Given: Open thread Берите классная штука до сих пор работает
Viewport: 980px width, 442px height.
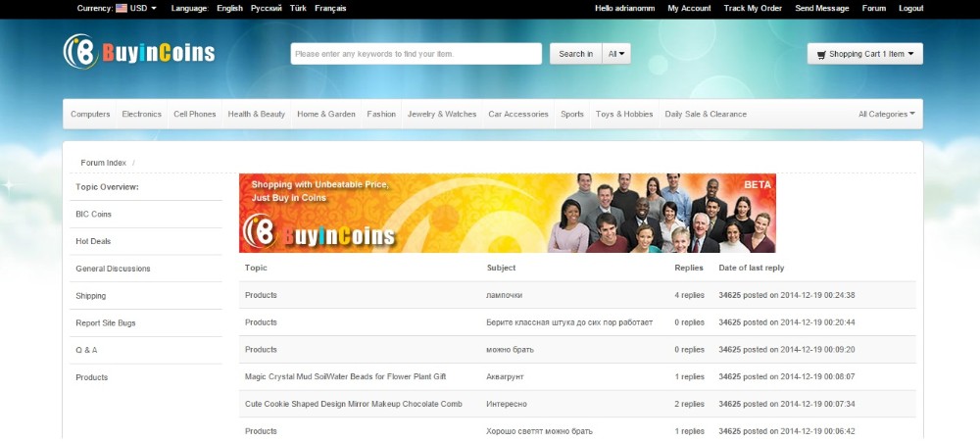Looking at the screenshot, I should pyautogui.click(x=569, y=322).
